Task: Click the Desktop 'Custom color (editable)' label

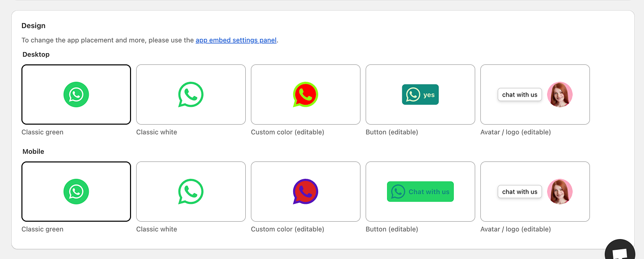Action: coord(287,132)
